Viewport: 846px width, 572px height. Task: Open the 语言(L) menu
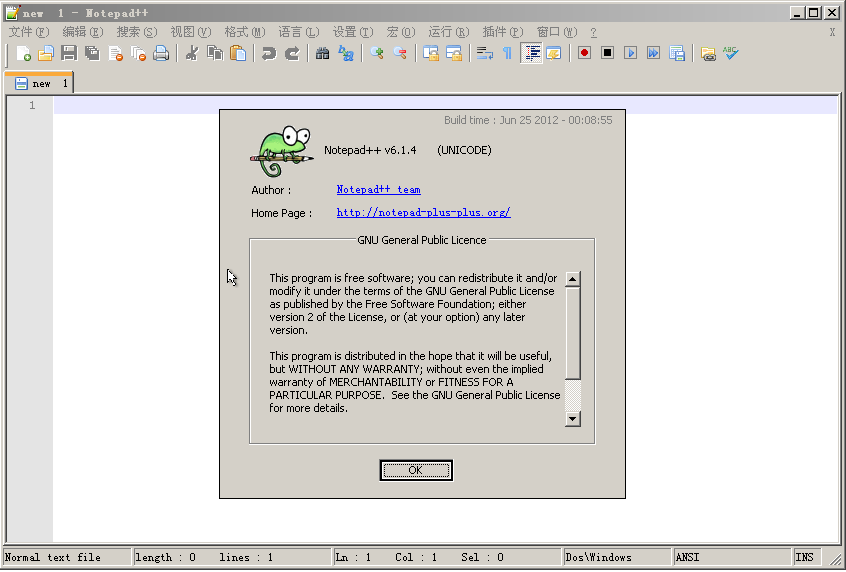299,32
